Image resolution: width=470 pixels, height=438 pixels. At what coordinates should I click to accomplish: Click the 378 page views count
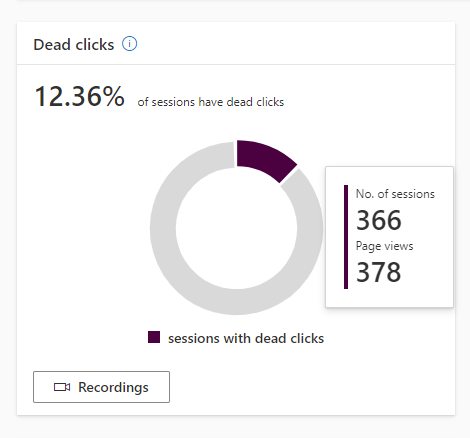pos(379,272)
